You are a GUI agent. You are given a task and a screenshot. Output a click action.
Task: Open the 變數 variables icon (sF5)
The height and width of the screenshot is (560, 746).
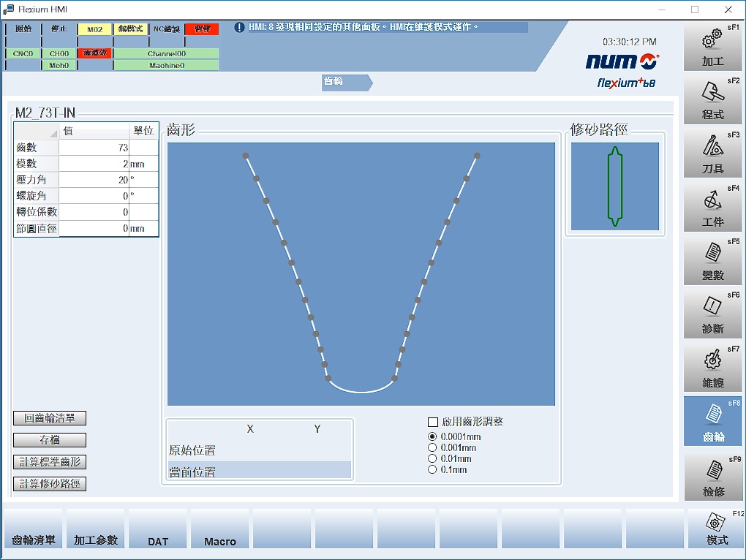pyautogui.click(x=712, y=261)
